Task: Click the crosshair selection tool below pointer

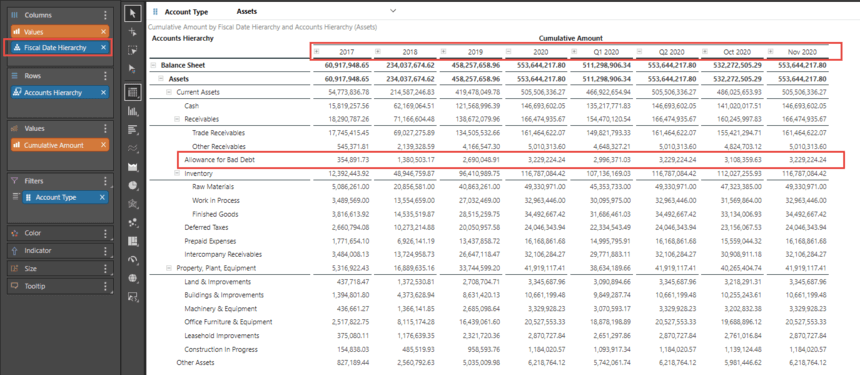Action: (x=132, y=32)
